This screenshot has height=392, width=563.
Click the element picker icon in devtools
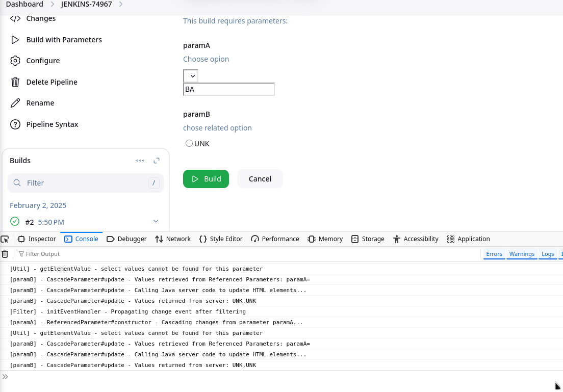pyautogui.click(x=5, y=239)
